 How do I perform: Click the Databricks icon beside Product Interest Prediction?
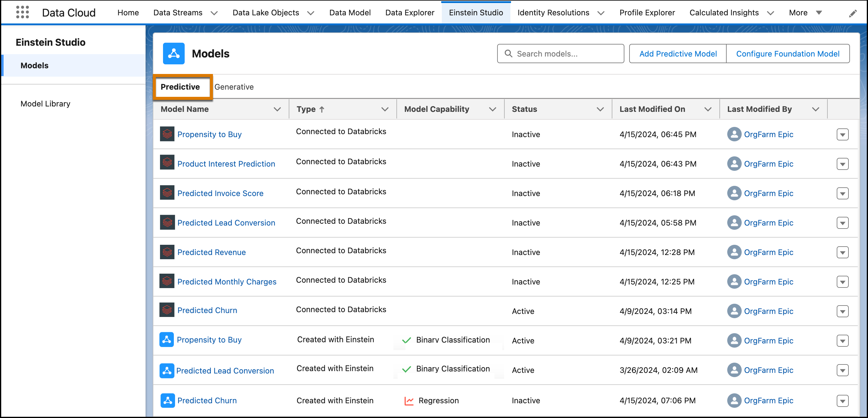(167, 162)
